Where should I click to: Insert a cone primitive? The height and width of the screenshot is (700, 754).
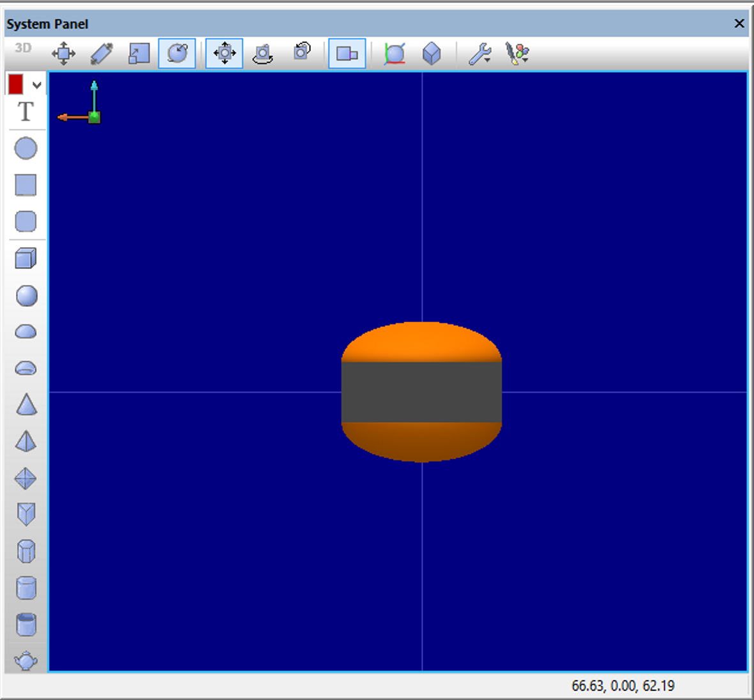coord(26,404)
